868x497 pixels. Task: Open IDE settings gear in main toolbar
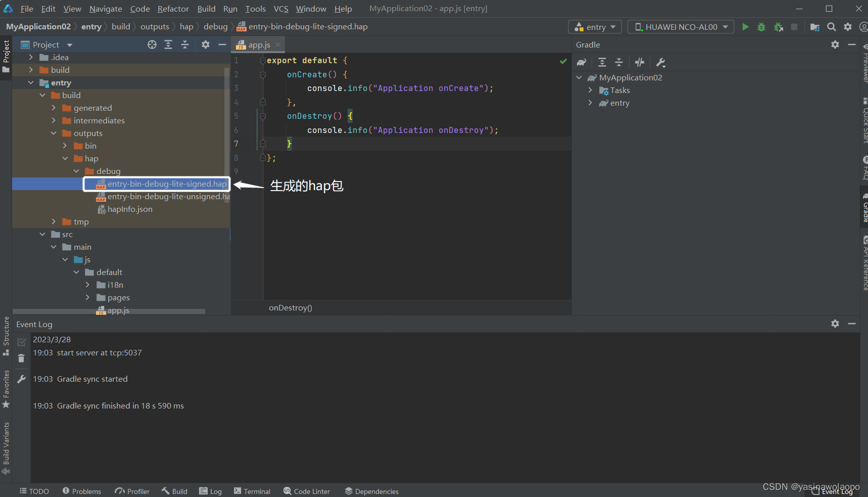tap(848, 27)
